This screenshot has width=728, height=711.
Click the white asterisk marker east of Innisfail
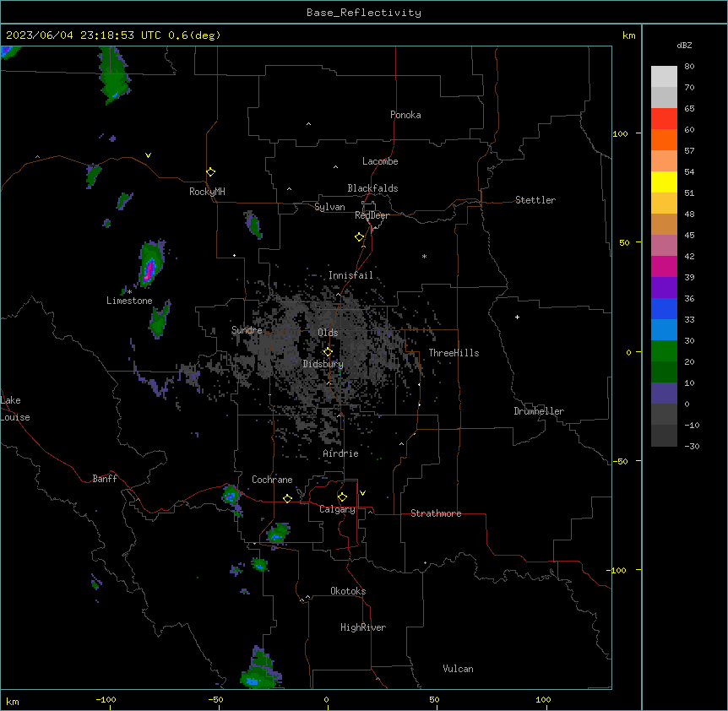tap(424, 256)
